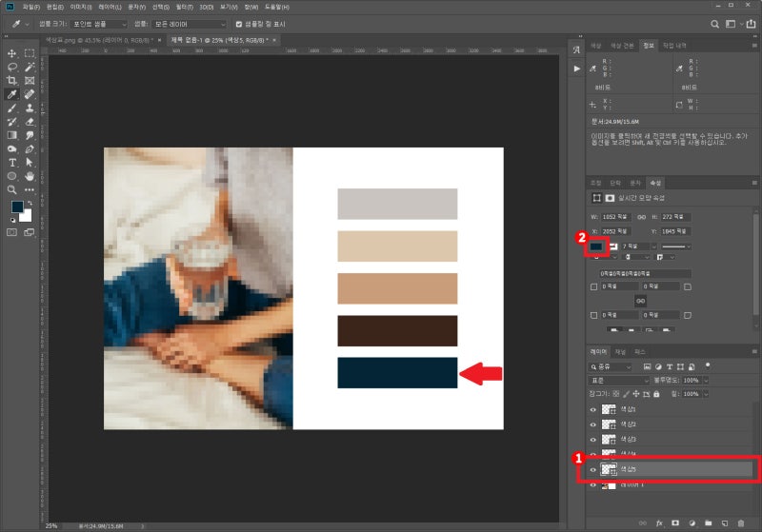Select the Gradient tool

pyautogui.click(x=12, y=135)
